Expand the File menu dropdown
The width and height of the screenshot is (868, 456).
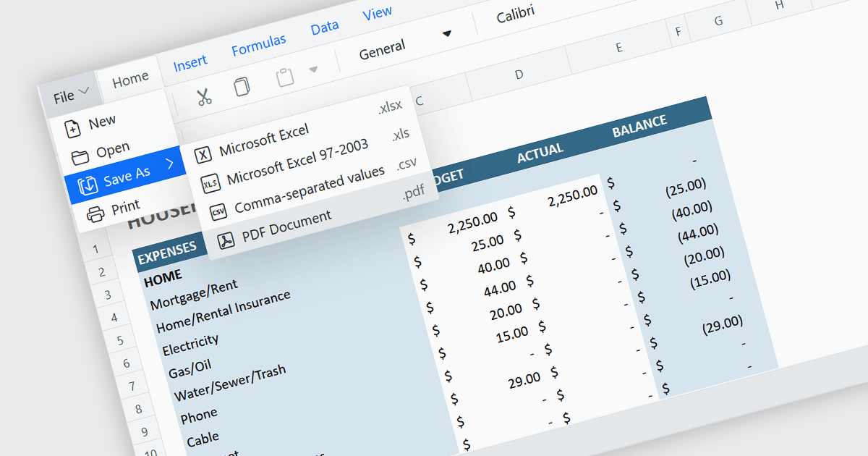(x=71, y=95)
